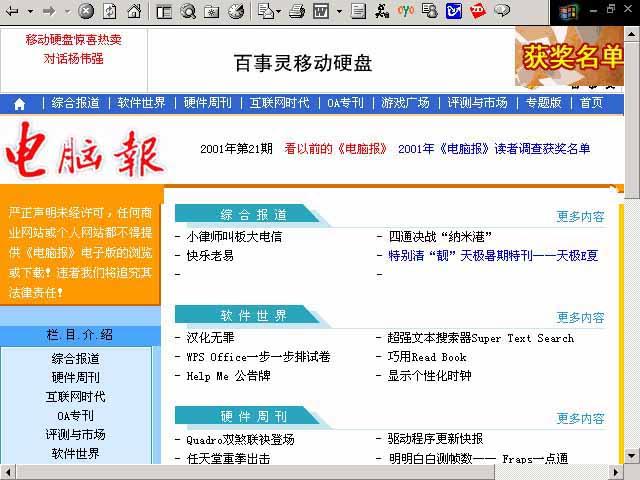This screenshot has width=640, height=480.
Task: Click the orange oYo toolbar icon
Action: click(406, 11)
